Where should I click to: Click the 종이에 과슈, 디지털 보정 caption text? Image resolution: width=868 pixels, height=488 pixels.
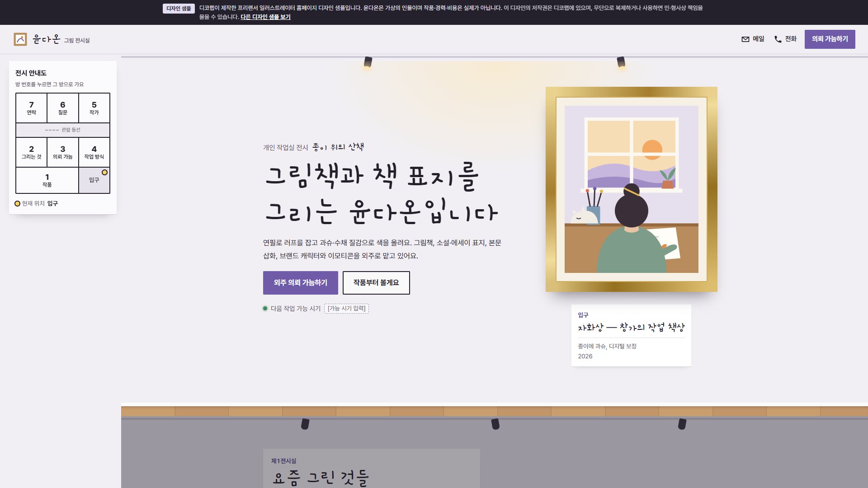coord(607,346)
